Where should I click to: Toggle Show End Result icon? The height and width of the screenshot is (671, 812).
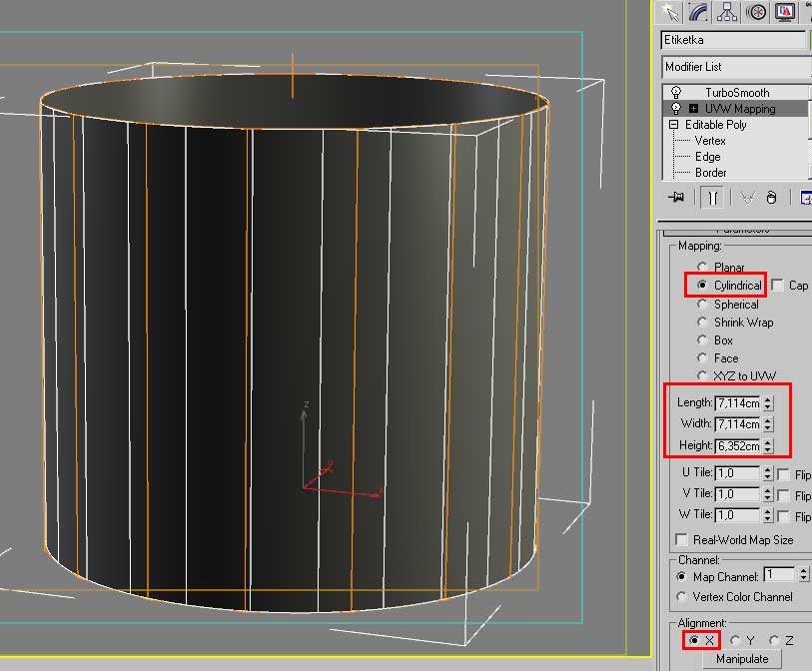(712, 198)
